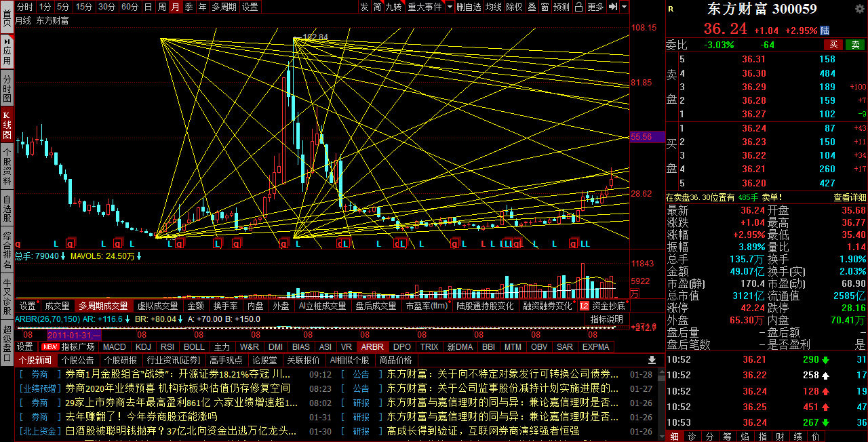Screen dimensions: 868x442
Task: Click the arrow-to-bar collapse panel icon
Action: (613, 7)
